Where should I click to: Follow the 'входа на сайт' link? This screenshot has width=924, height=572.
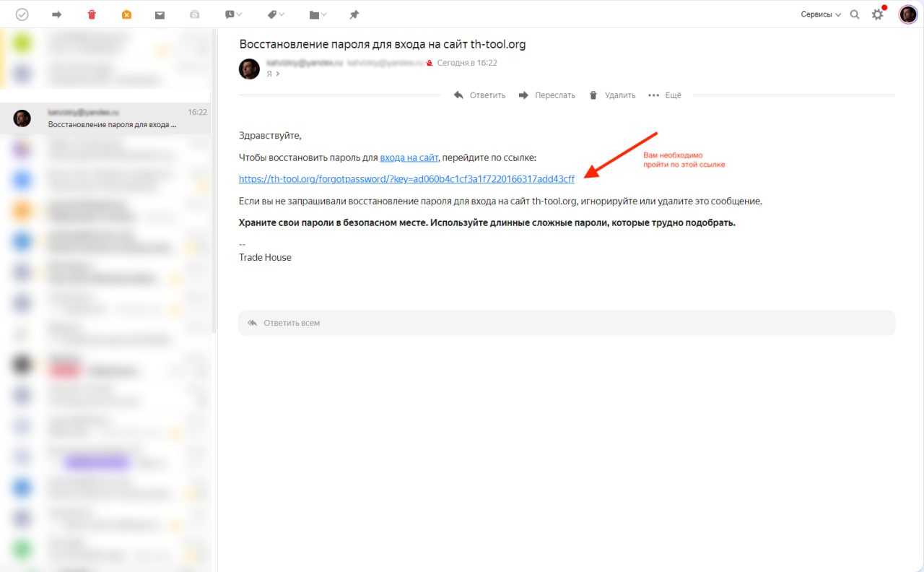click(409, 157)
